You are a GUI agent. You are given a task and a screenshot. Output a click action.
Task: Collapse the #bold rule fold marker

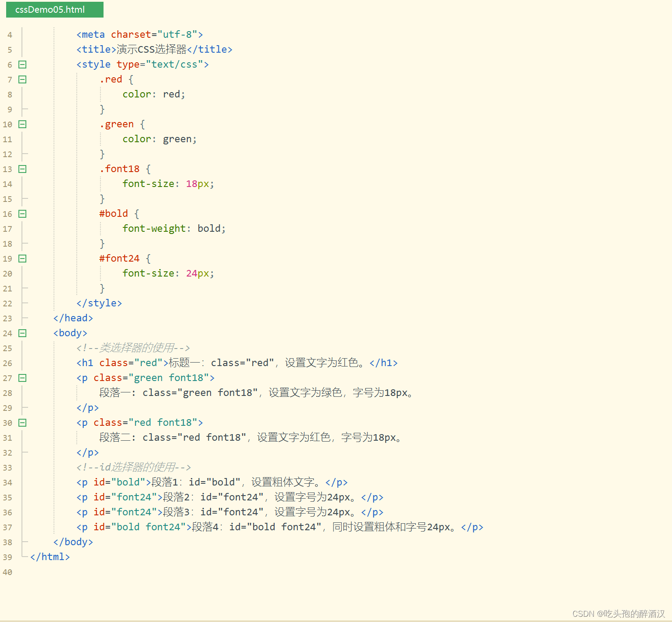point(22,214)
